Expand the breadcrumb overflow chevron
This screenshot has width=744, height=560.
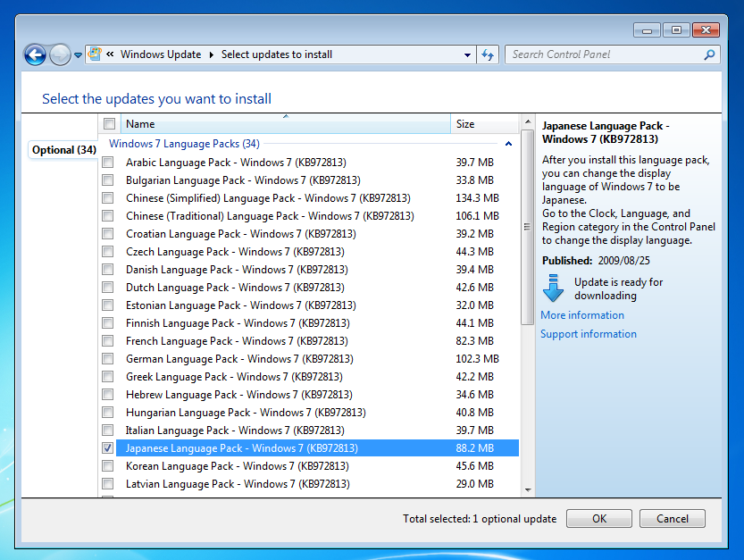pyautogui.click(x=110, y=54)
